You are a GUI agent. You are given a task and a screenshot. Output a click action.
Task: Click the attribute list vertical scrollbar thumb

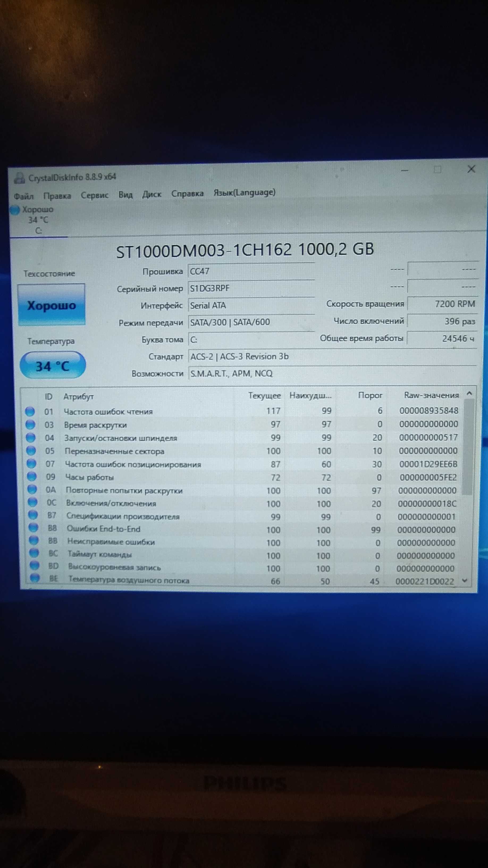click(x=468, y=447)
